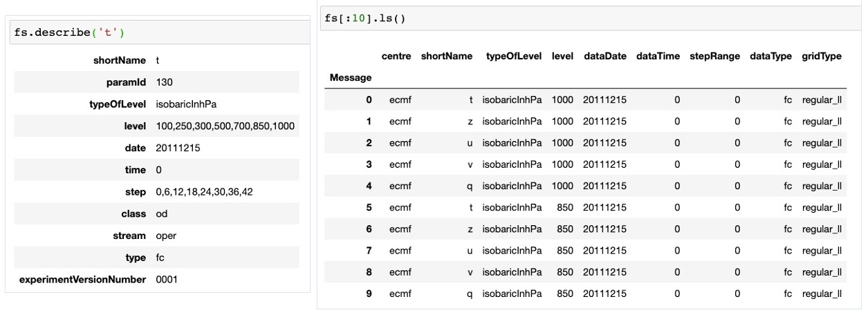Click the level column header
Viewport: 868px width, 317px height.
tap(563, 56)
